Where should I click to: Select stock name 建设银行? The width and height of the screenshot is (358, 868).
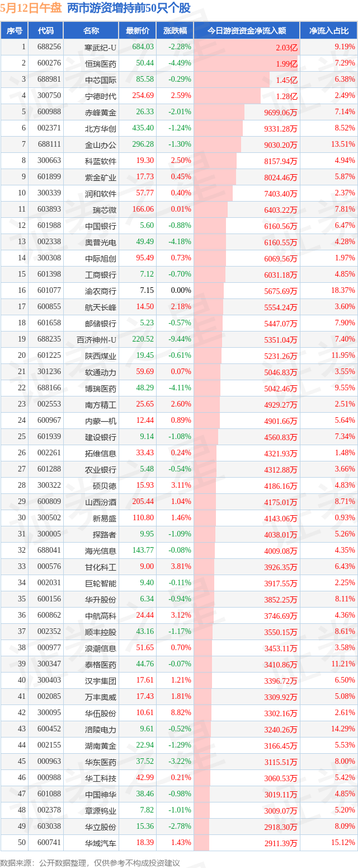pyautogui.click(x=101, y=437)
